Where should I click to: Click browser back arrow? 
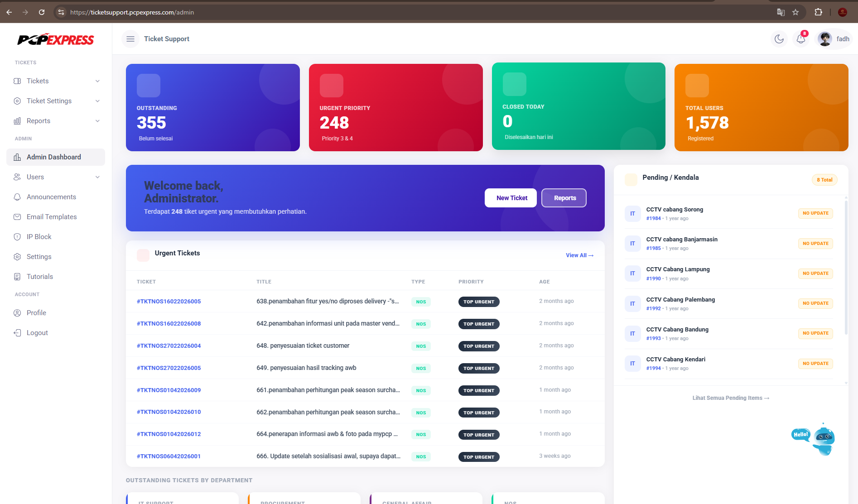click(9, 12)
